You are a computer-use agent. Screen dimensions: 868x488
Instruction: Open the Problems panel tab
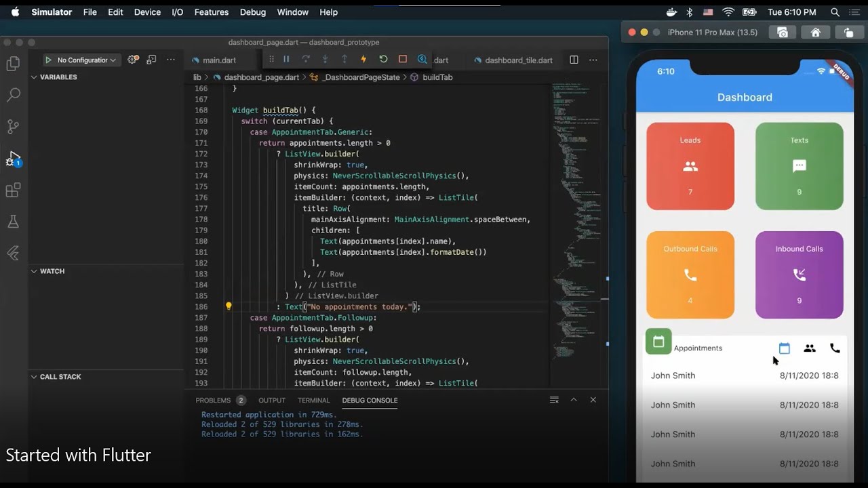tap(220, 401)
